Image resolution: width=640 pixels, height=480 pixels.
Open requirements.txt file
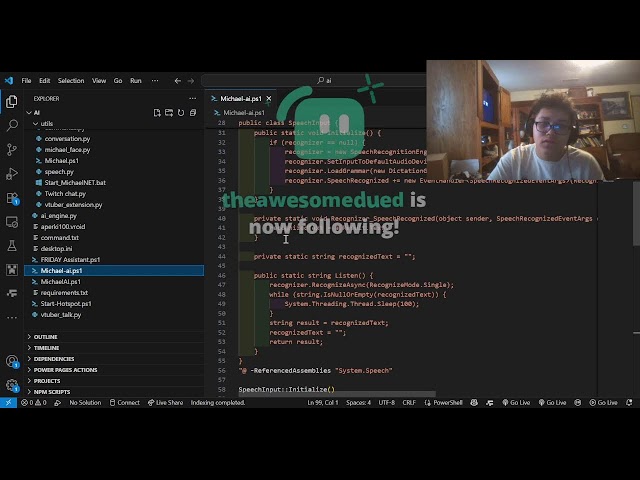coord(64,293)
